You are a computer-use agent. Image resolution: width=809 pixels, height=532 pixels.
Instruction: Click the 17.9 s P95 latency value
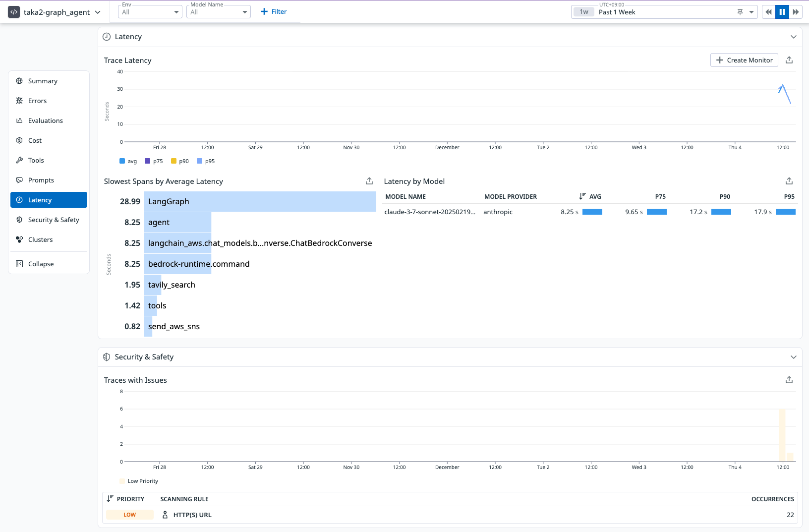point(763,212)
